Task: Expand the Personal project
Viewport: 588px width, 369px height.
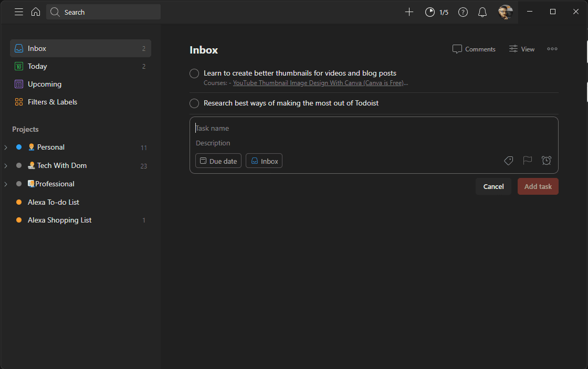Action: pyautogui.click(x=6, y=147)
